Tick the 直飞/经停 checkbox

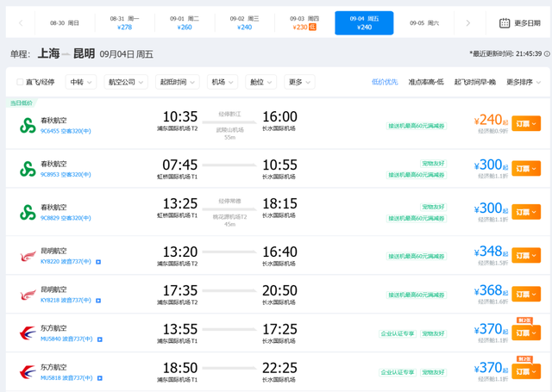click(20, 82)
